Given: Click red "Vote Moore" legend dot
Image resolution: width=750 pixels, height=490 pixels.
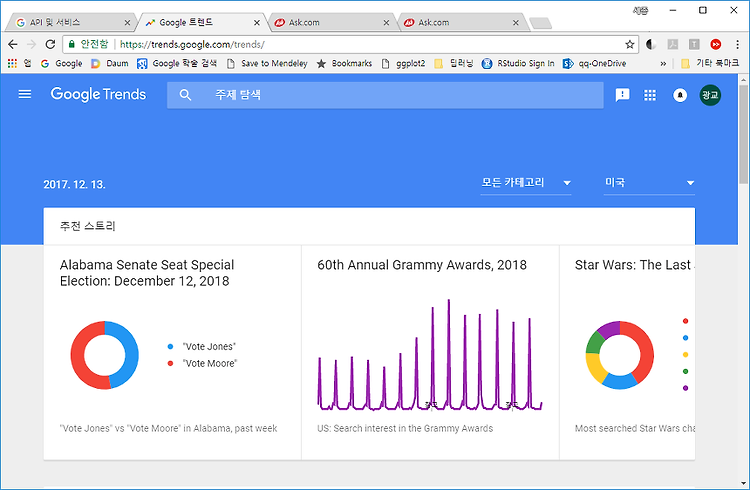Looking at the screenshot, I should point(170,363).
